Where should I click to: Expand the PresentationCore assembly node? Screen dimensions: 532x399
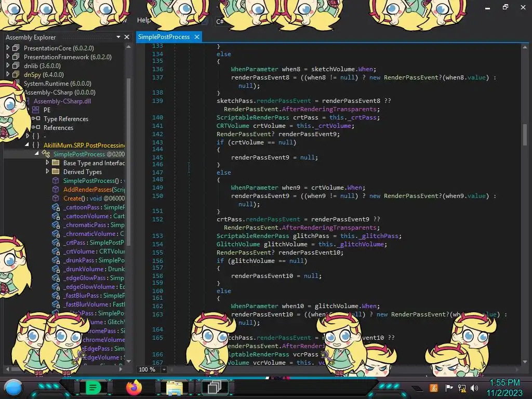click(x=8, y=48)
